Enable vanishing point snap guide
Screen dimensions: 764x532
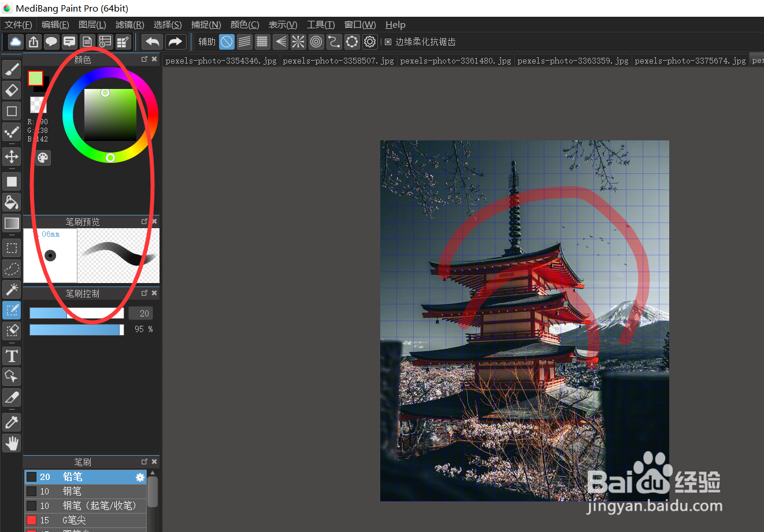point(280,42)
